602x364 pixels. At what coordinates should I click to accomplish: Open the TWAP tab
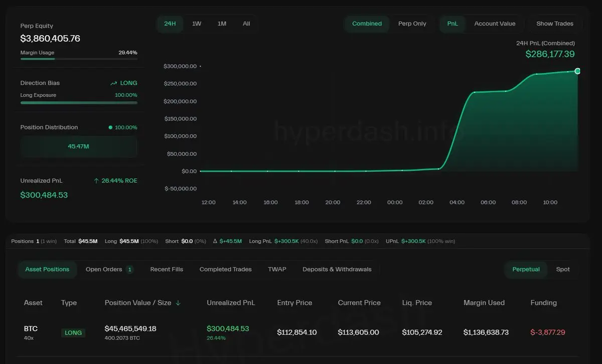pyautogui.click(x=277, y=269)
